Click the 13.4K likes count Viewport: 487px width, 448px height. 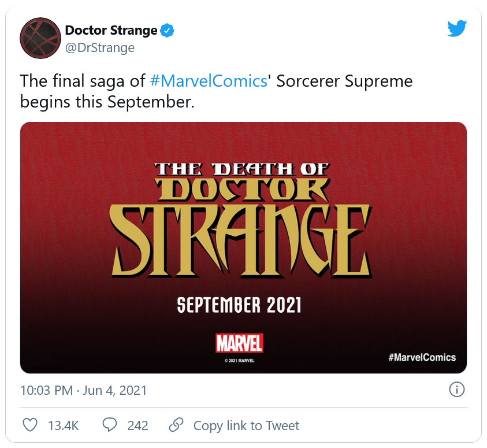coord(63,426)
